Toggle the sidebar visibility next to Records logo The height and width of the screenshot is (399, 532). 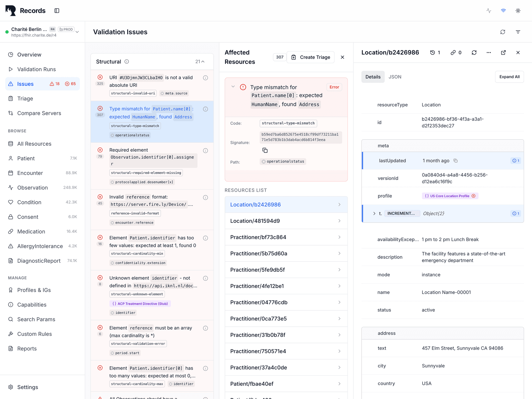tap(57, 11)
